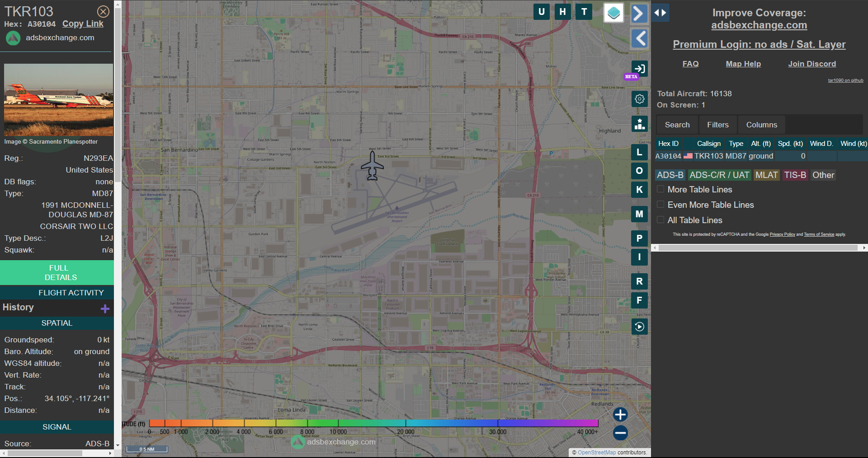Open FLIGHT ACTIVITY button
The height and width of the screenshot is (458, 868).
click(x=57, y=293)
